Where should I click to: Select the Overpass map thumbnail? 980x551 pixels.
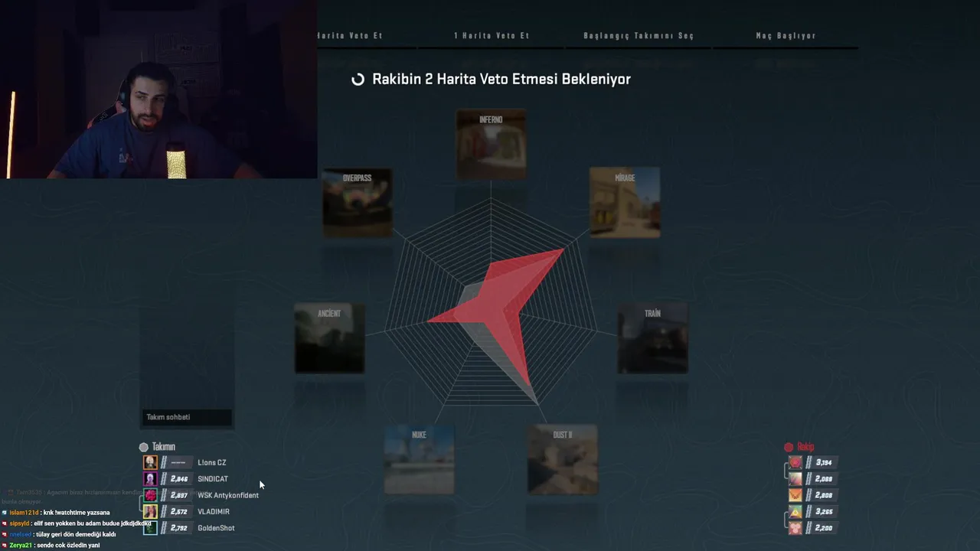(x=358, y=202)
